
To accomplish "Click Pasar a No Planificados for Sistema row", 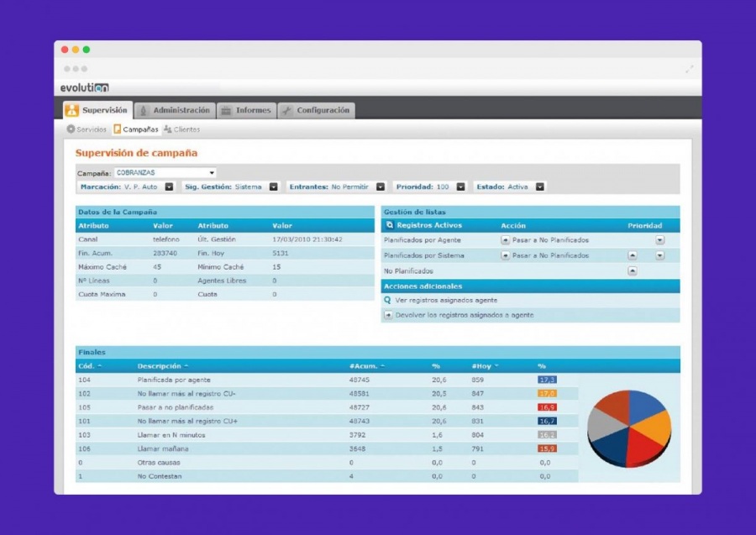I will coord(550,255).
